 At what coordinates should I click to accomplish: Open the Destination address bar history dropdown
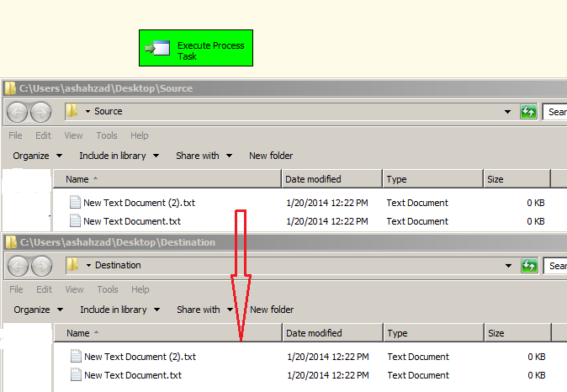tap(508, 266)
